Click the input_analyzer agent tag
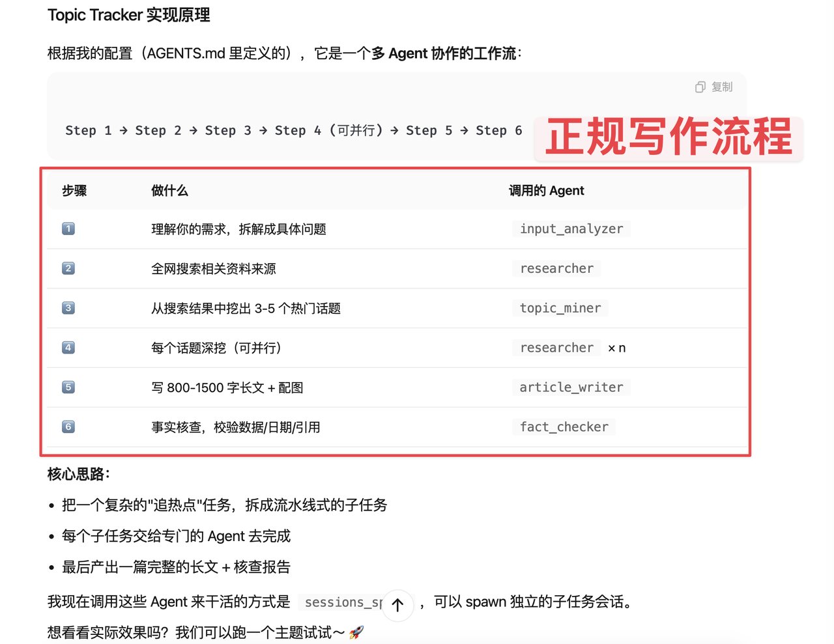Screen dimensions: 834x644 click(571, 229)
